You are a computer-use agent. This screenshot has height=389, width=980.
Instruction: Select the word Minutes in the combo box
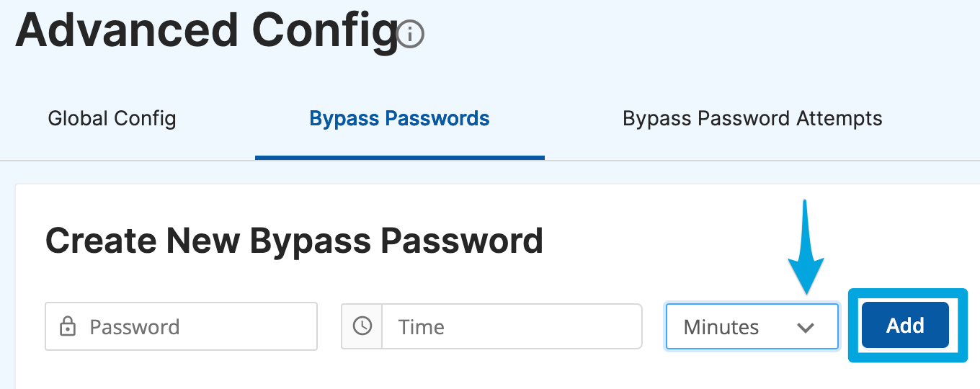pyautogui.click(x=721, y=327)
